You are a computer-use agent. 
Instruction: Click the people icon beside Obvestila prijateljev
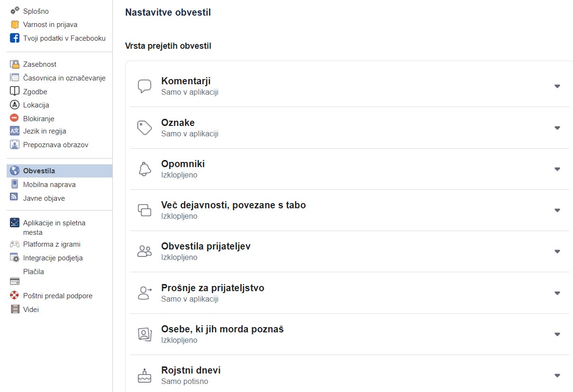pyautogui.click(x=145, y=251)
